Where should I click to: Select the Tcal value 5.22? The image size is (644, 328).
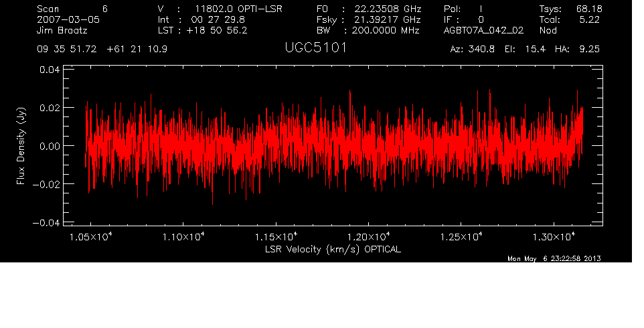(589, 19)
